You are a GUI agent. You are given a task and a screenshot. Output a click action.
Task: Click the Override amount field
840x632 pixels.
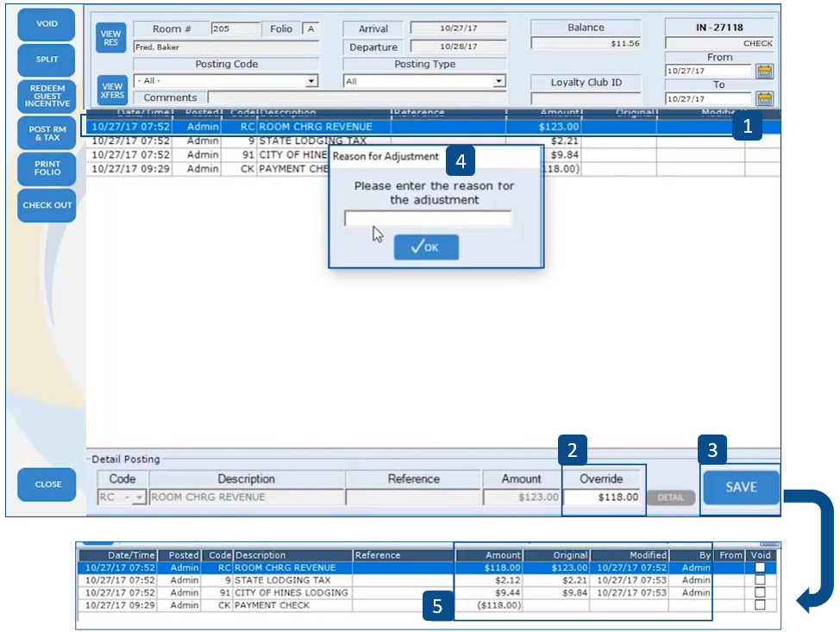[x=603, y=497]
